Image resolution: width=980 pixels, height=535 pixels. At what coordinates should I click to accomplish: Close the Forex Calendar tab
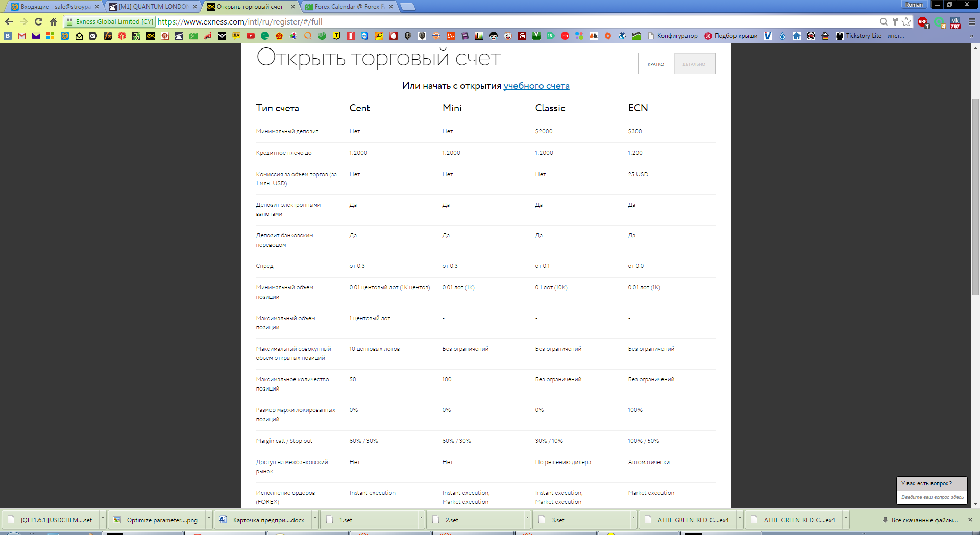coord(391,7)
